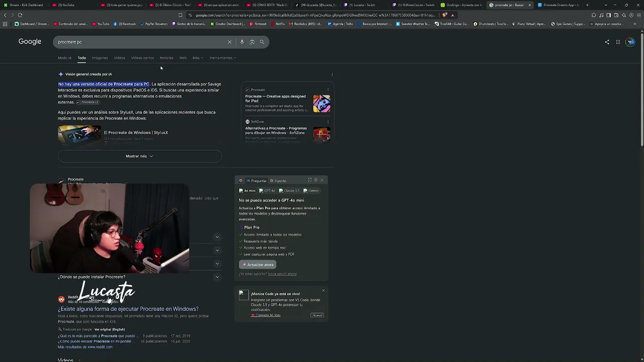Click 'Ver original (English)' link
Image resolution: width=644 pixels, height=362 pixels.
(x=110, y=329)
